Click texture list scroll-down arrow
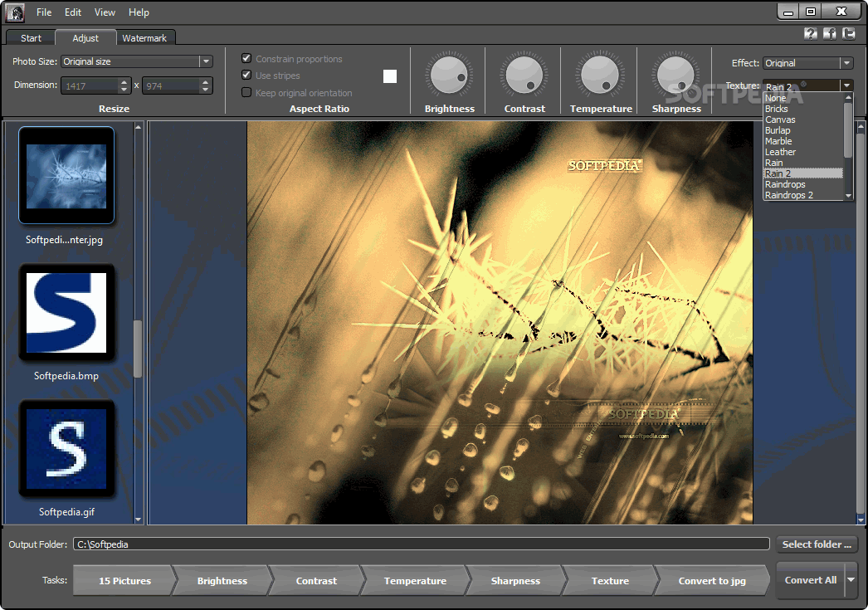Screen dimensions: 868x610 tap(848, 195)
